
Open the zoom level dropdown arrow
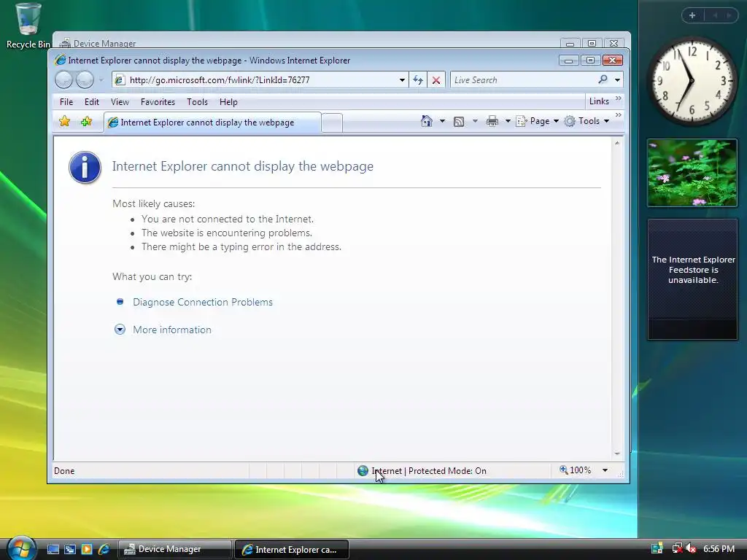click(605, 470)
